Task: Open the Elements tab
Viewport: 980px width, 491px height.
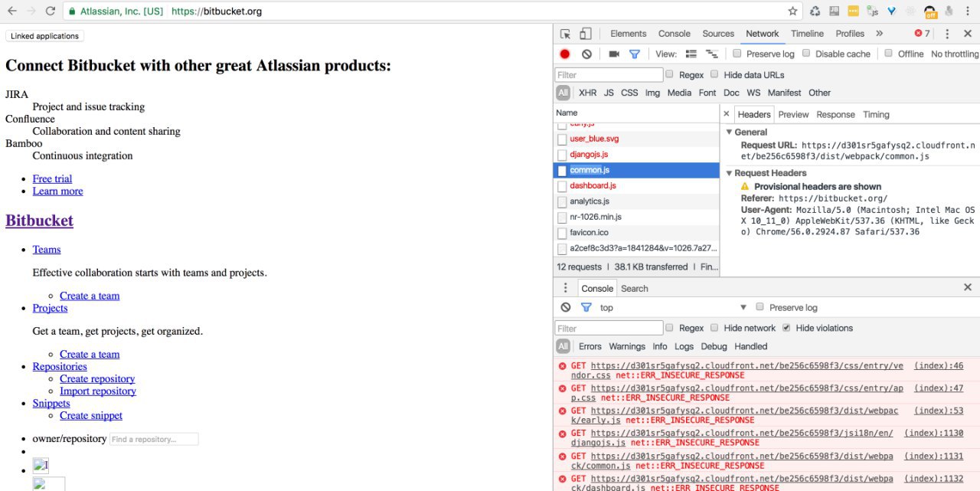Action: [x=629, y=34]
